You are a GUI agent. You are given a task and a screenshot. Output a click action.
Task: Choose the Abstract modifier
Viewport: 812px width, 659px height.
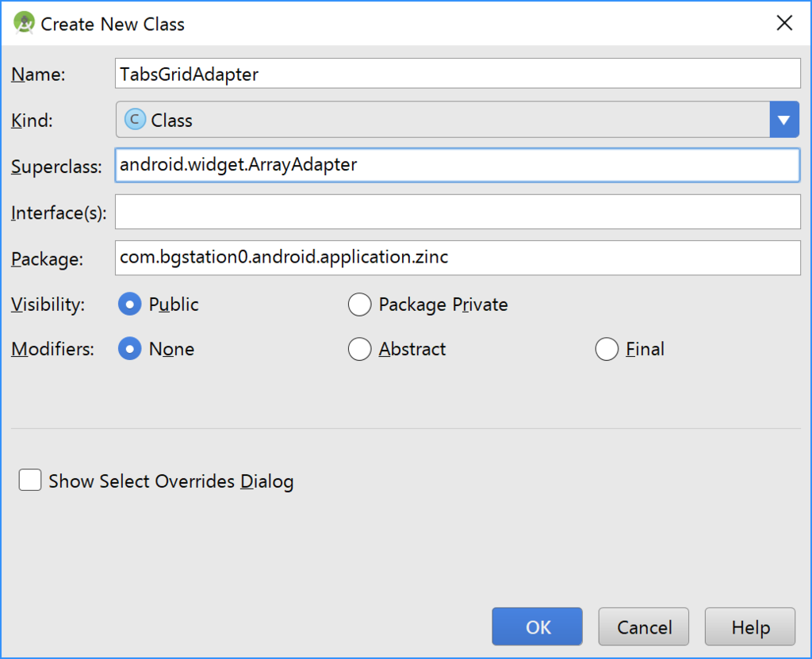(360, 349)
